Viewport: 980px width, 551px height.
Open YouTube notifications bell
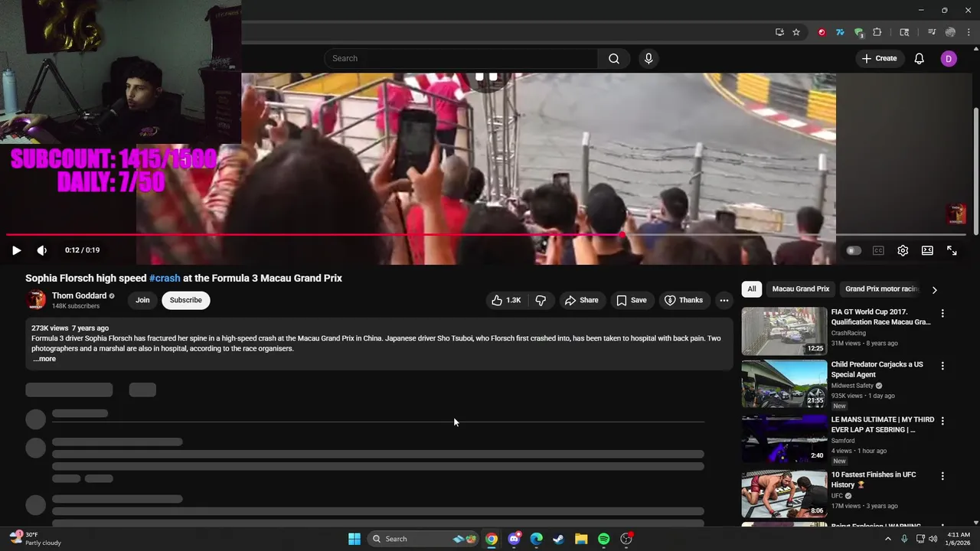point(920,58)
